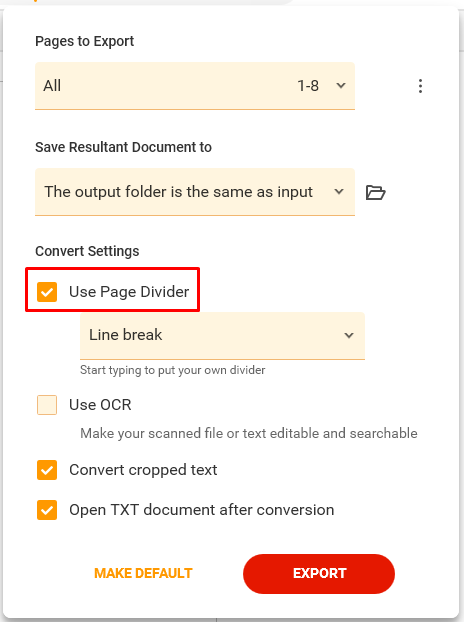
Task: Disable Convert cropped text checkbox
Action: click(x=47, y=470)
